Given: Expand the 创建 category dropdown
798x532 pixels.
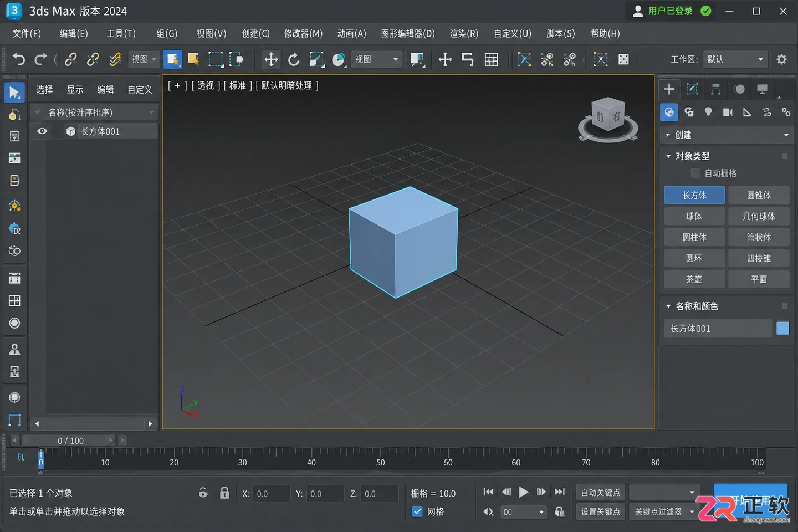Looking at the screenshot, I should coord(727,135).
